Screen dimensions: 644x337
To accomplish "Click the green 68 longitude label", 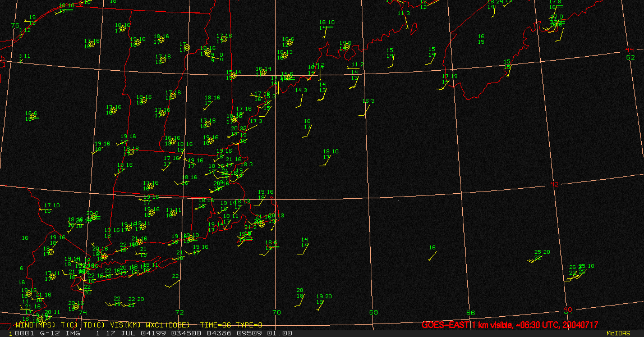I will click(374, 312).
